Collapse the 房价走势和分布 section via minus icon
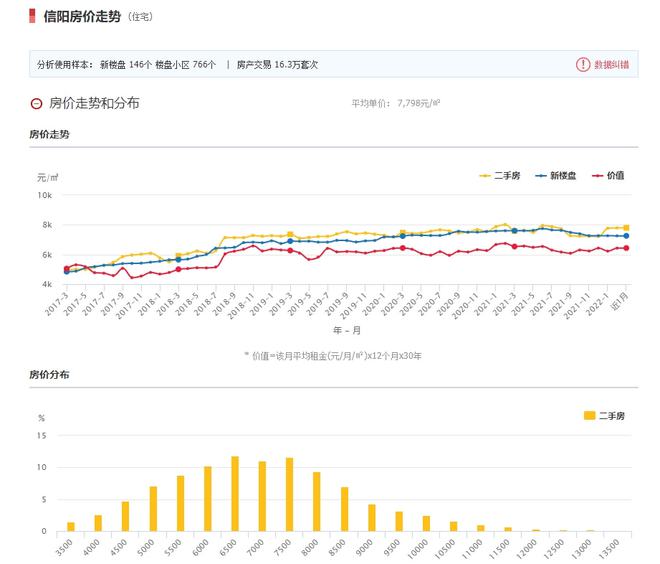The height and width of the screenshot is (564, 660). (x=37, y=103)
